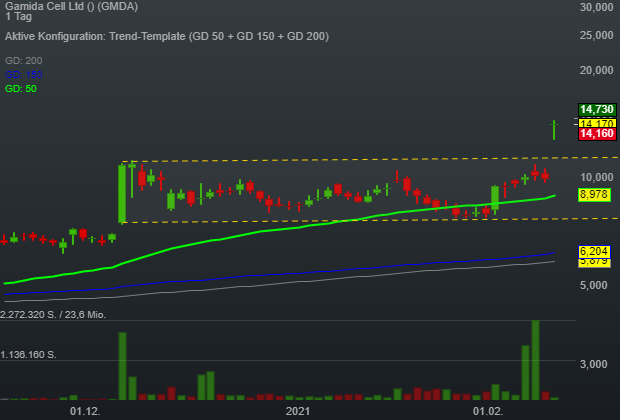Viewport: 620px width, 420px height.
Task: Click the '1.136.160 S.' volume level label
Action: [x=28, y=355]
